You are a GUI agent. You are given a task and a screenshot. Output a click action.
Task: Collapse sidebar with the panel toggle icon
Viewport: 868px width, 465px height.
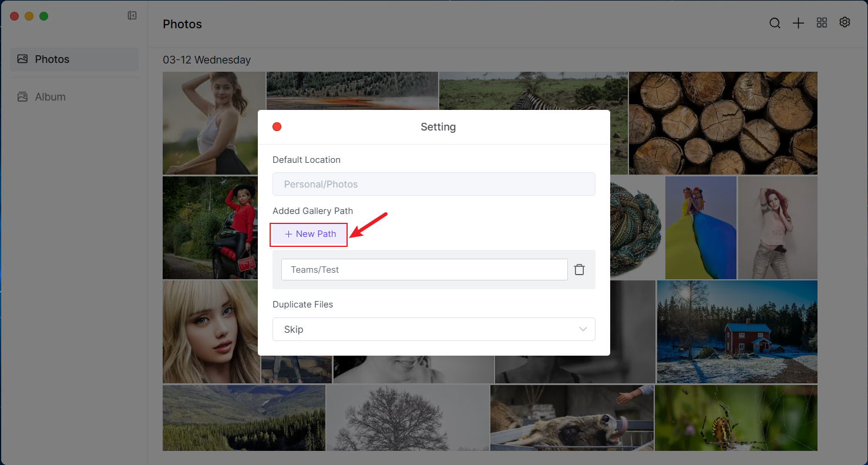[x=132, y=16]
